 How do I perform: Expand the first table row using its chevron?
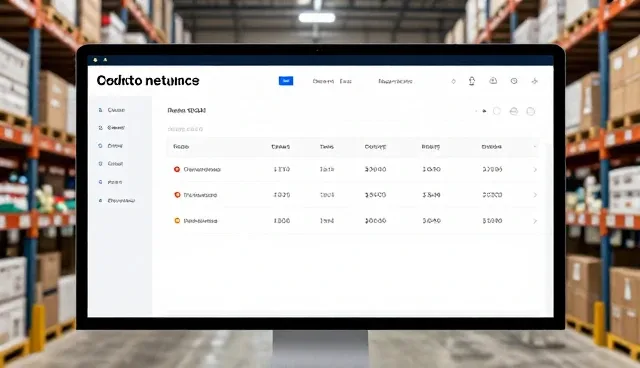pyautogui.click(x=535, y=169)
